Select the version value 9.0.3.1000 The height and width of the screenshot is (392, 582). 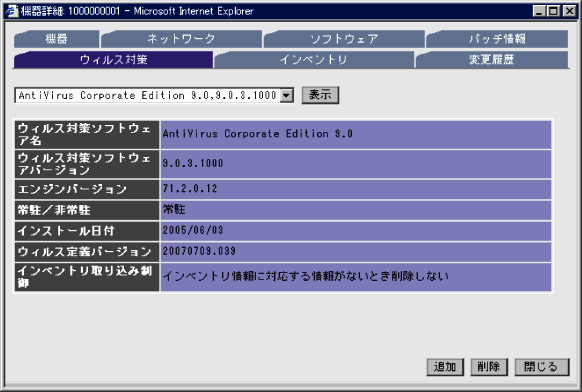click(193, 163)
